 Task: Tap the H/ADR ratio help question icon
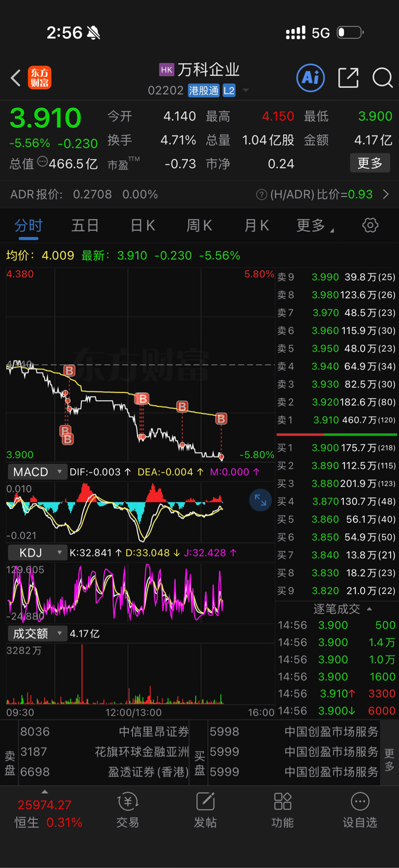coord(261,195)
